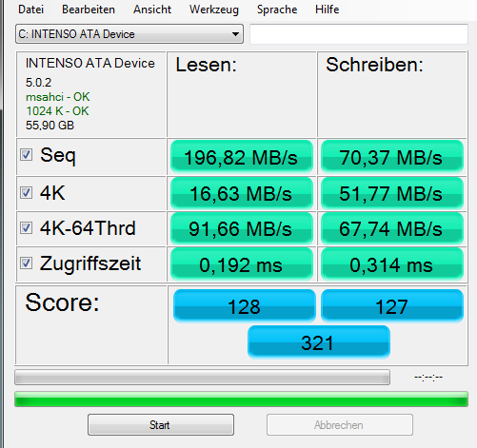477x448 pixels.
Task: Select the 4K read value 16,63 MB/s
Action: (242, 193)
